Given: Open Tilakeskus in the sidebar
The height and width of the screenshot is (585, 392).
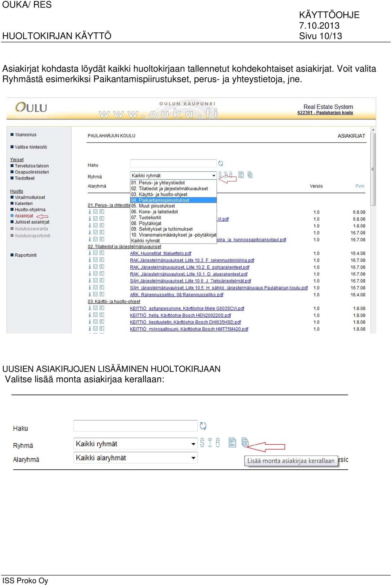Looking at the screenshot, I should click(x=25, y=134).
